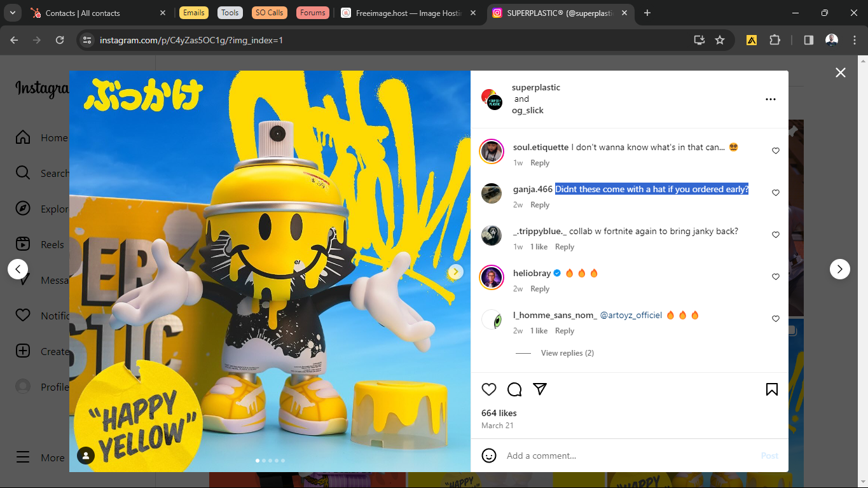The width and height of the screenshot is (868, 488).
Task: Like heliobray's comment heart icon
Action: 776,277
